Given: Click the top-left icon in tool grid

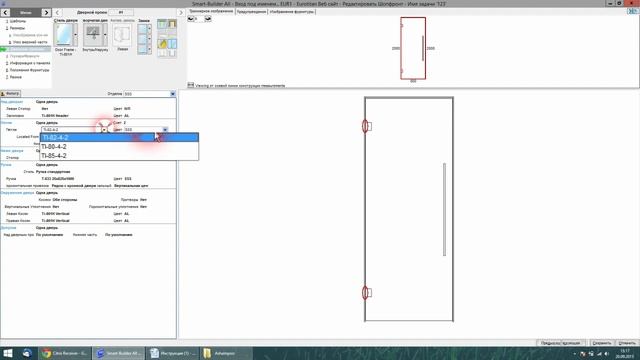Looking at the screenshot, I should [162, 24].
